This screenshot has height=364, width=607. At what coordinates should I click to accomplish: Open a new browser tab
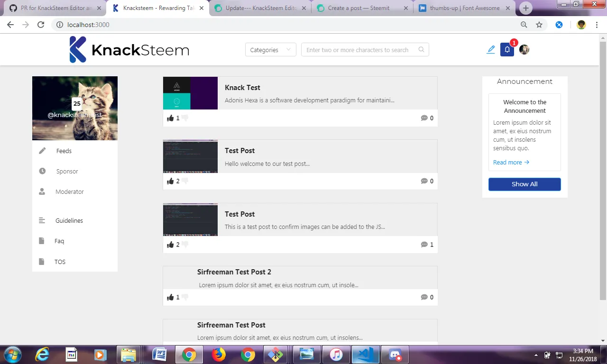(525, 8)
